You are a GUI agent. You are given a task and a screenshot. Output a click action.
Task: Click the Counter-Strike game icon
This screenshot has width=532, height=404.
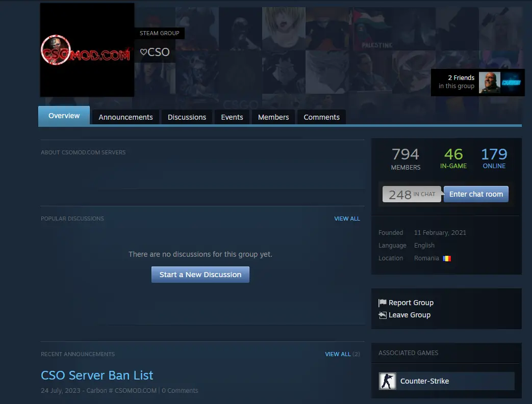[x=387, y=381]
